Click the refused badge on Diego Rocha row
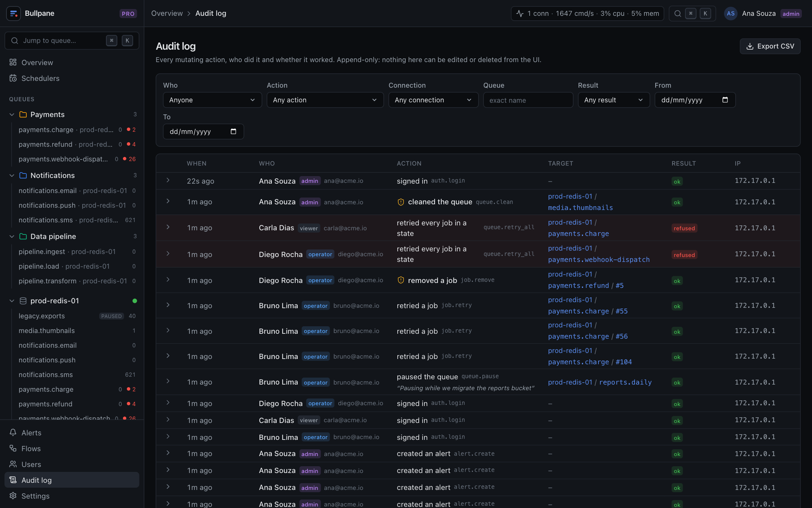Viewport: 812px width, 508px height. [684, 255]
